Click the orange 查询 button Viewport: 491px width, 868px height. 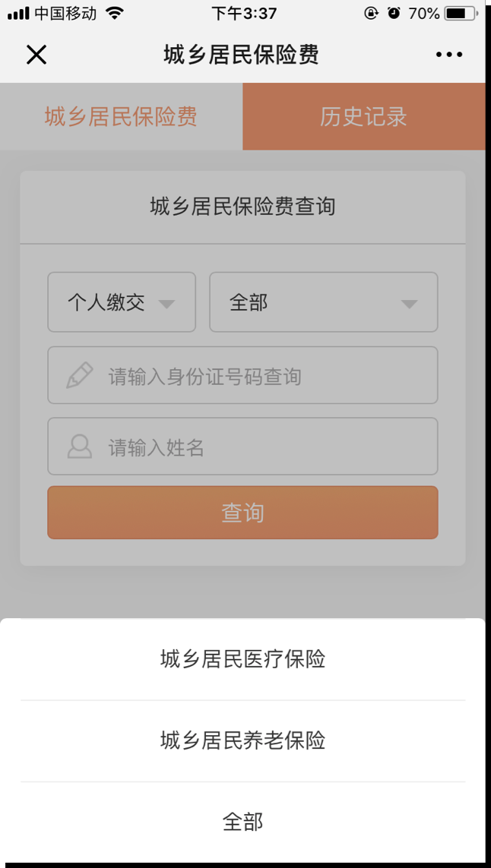[242, 513]
